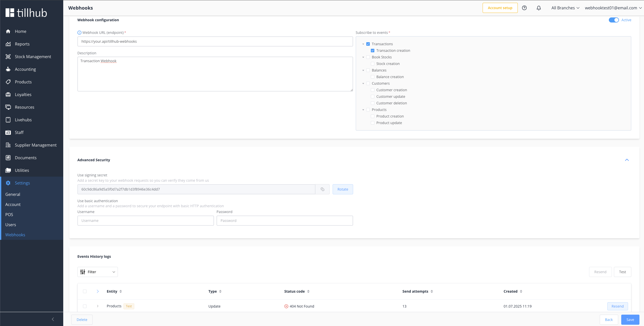
Task: Check the Product update event
Action: tap(373, 123)
